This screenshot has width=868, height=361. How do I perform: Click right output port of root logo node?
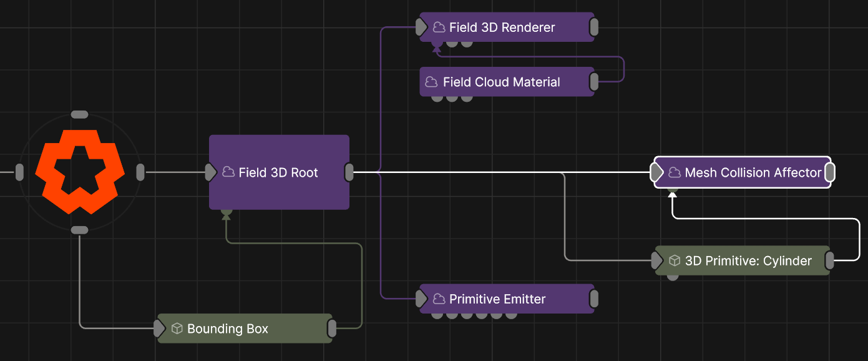tap(140, 172)
